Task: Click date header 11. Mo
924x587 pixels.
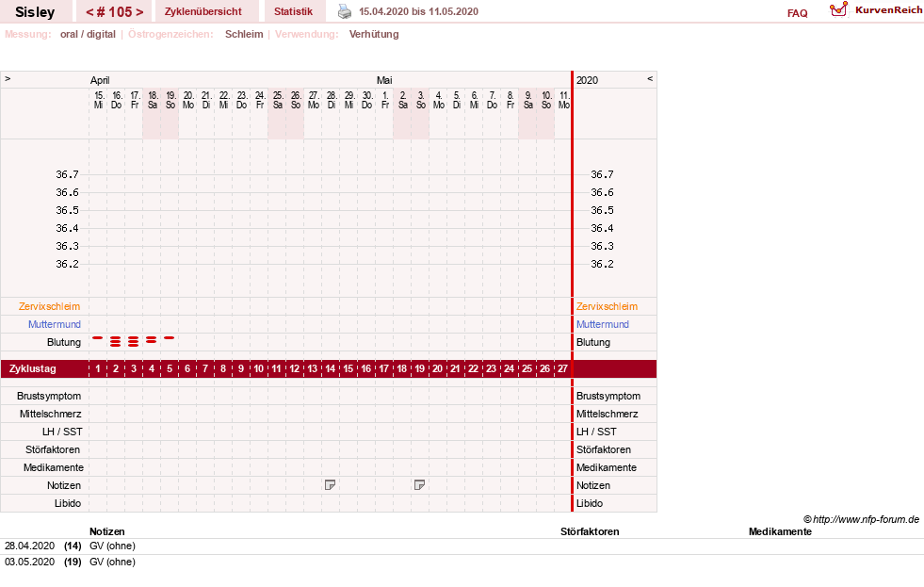Action: coord(564,100)
